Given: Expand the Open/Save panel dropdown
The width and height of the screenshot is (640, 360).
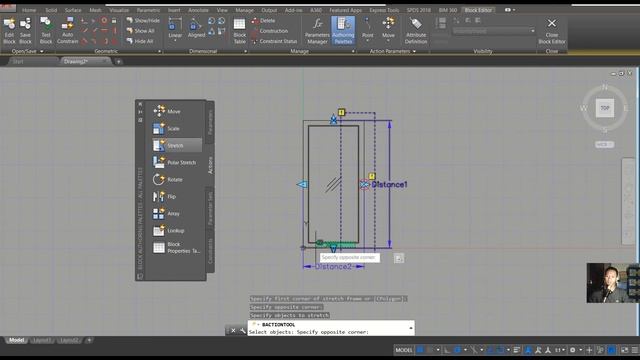Looking at the screenshot, I should tap(42, 51).
